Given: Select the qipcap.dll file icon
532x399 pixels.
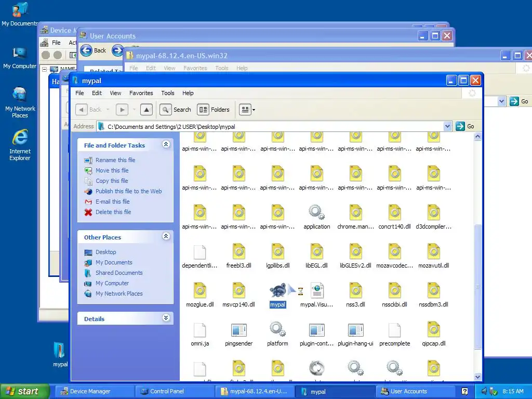Looking at the screenshot, I should pyautogui.click(x=434, y=329).
